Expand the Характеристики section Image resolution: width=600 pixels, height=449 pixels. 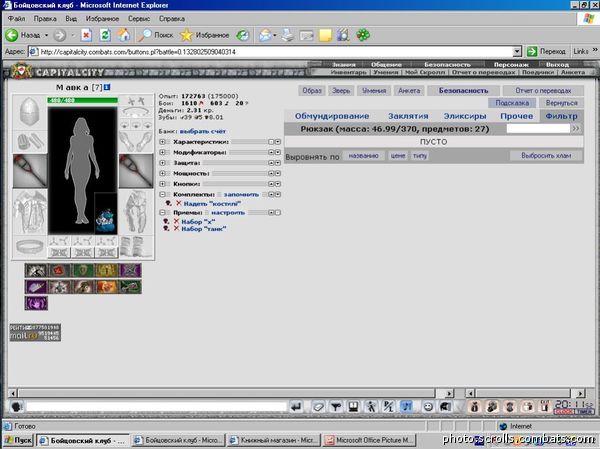(x=162, y=142)
